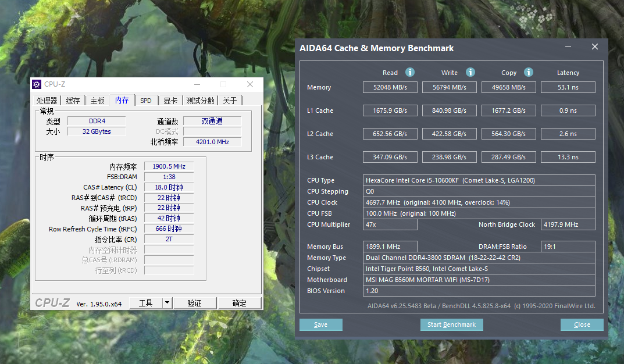Click the Write info icon in AIDA64
Image resolution: width=624 pixels, height=364 pixels.
pyautogui.click(x=470, y=72)
